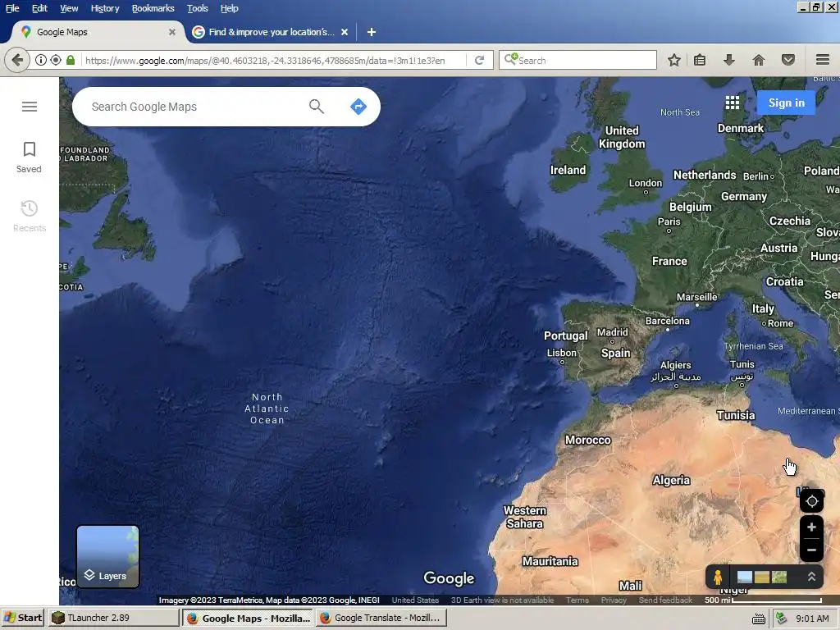The height and width of the screenshot is (630, 840).
Task: Open the View menu
Action: tap(69, 8)
